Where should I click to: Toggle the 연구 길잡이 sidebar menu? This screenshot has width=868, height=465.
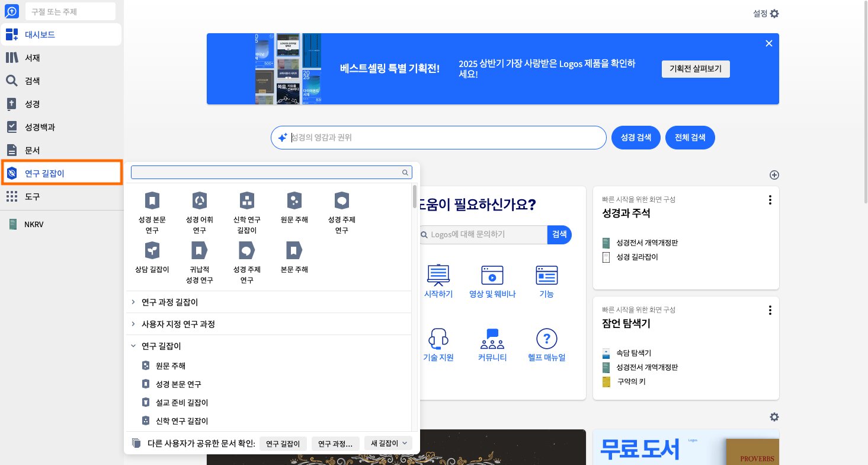(62, 173)
